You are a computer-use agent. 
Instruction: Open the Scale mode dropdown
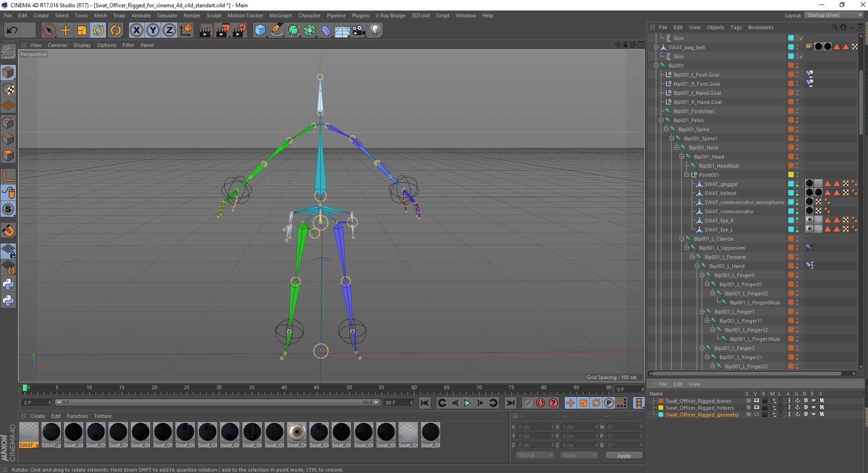click(579, 455)
